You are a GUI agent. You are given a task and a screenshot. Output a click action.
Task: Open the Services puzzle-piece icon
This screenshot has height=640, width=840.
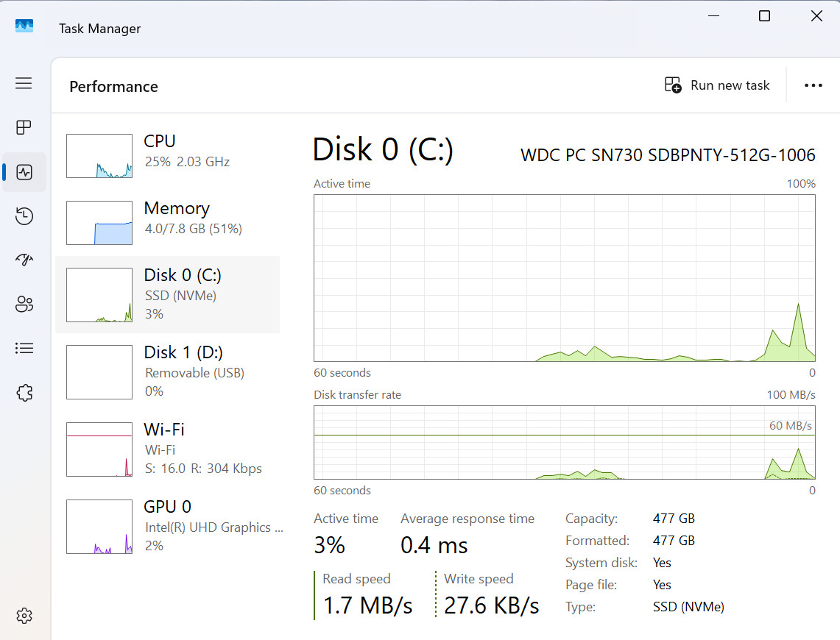(x=24, y=393)
